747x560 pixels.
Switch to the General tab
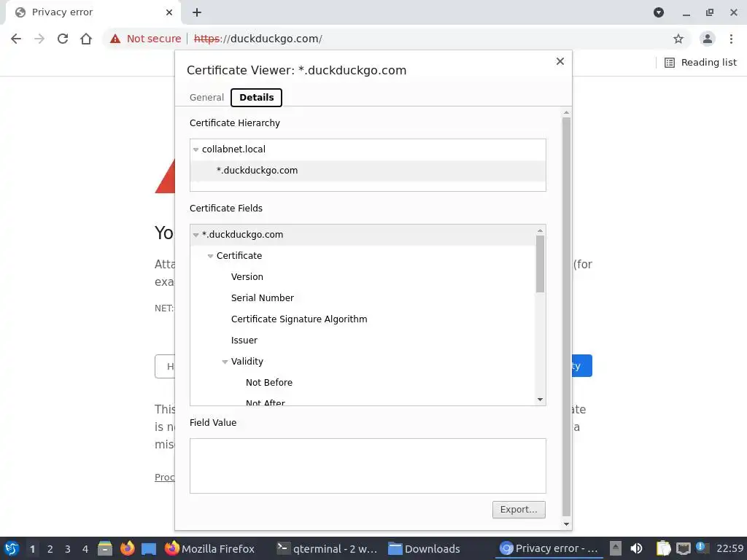pos(206,98)
